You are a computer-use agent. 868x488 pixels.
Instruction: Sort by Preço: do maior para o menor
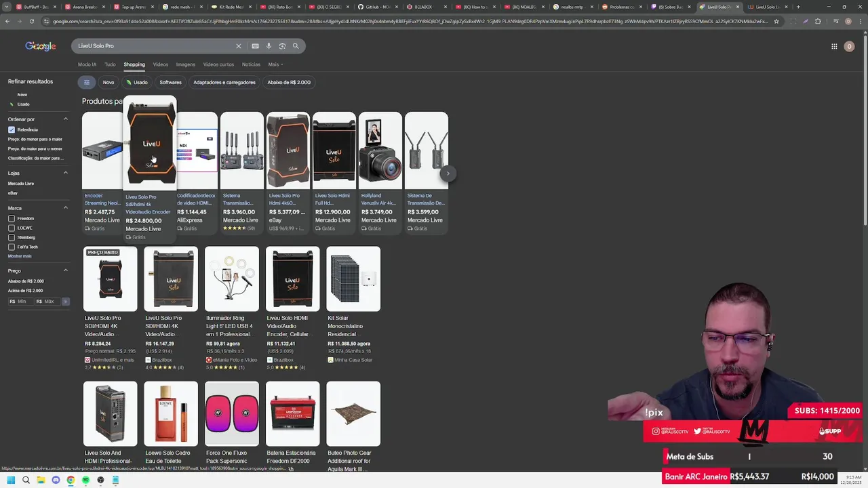pos(35,148)
